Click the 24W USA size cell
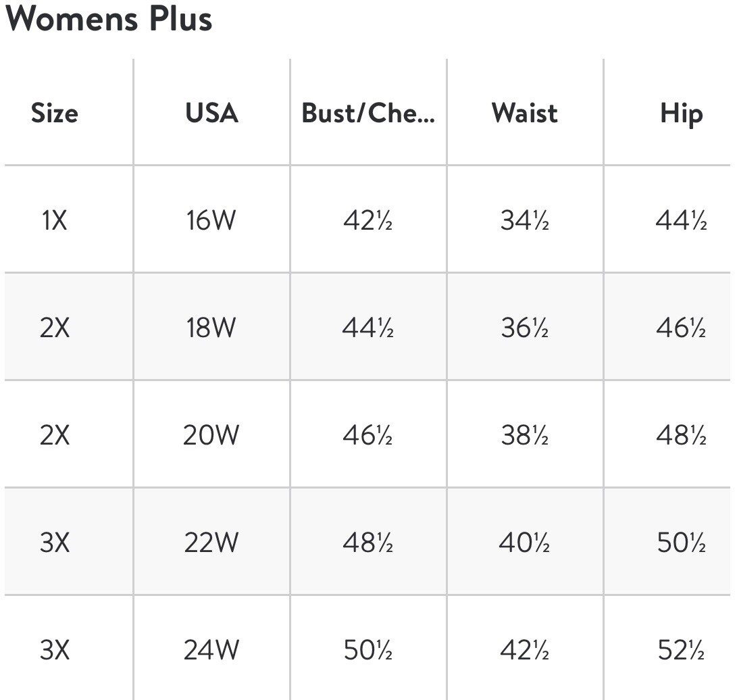The height and width of the screenshot is (700, 737). click(x=211, y=650)
